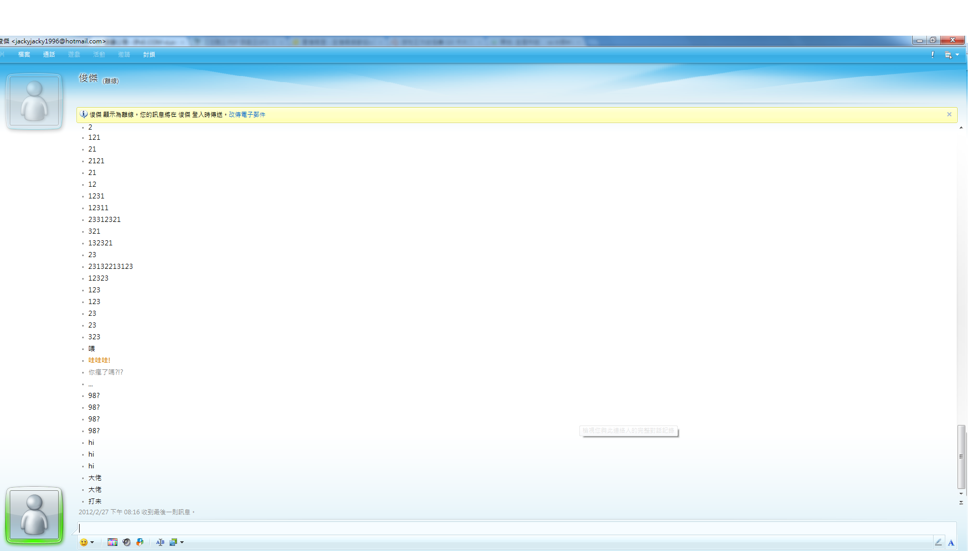Click the contact 俊傑 display picture
980x551 pixels.
34,101
